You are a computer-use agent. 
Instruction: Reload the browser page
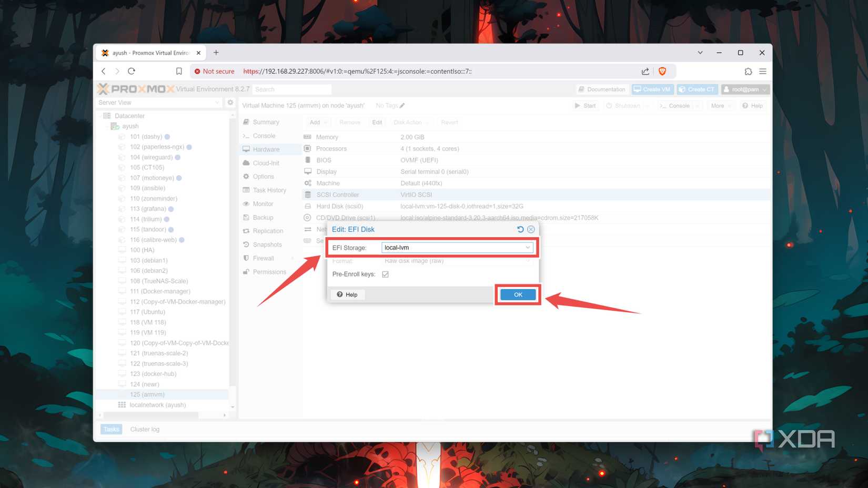click(x=132, y=71)
